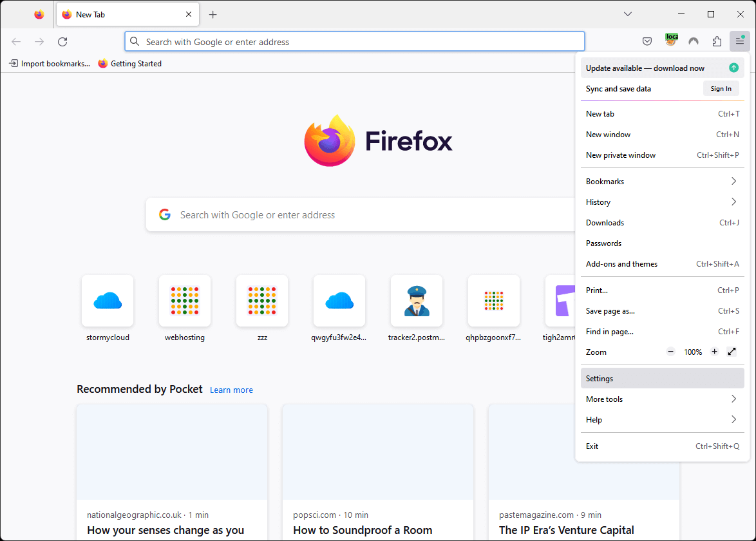Click the Sign In button
Image resolution: width=756 pixels, height=541 pixels.
721,88
